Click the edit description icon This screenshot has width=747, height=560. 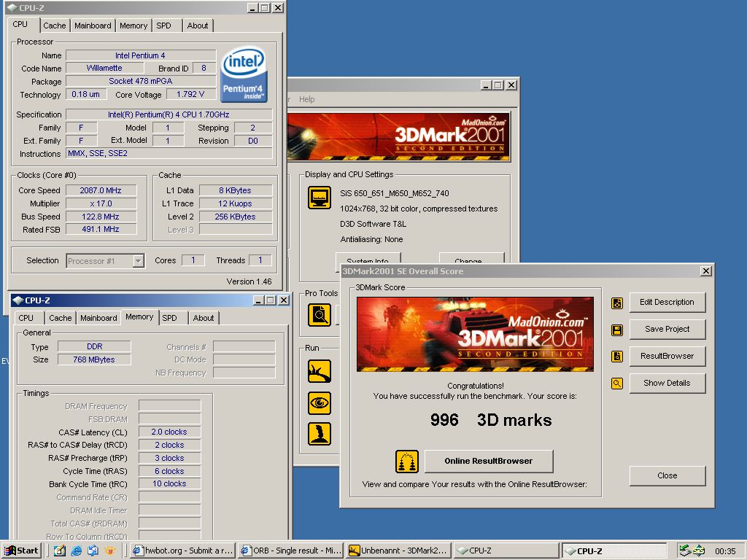tap(617, 303)
